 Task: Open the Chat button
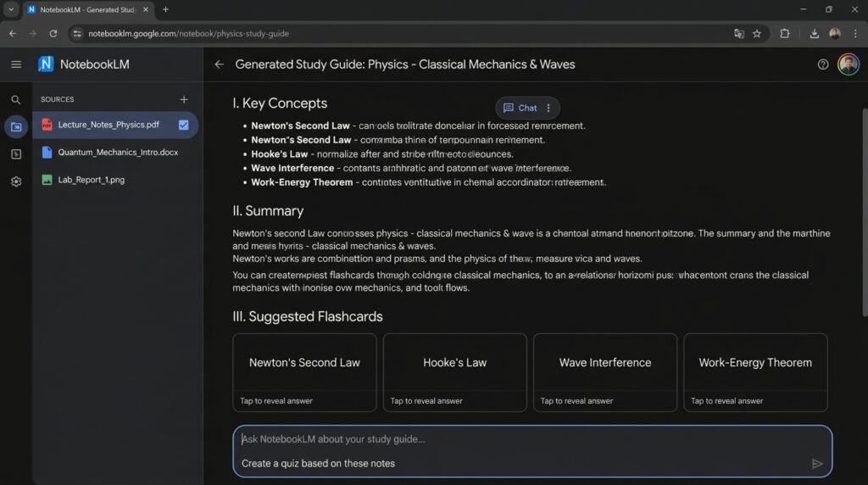pos(520,108)
